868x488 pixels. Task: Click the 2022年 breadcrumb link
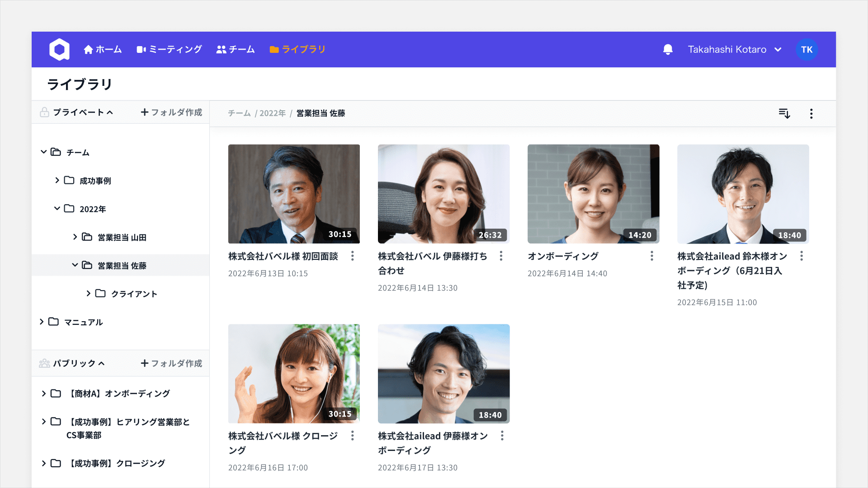pos(272,113)
